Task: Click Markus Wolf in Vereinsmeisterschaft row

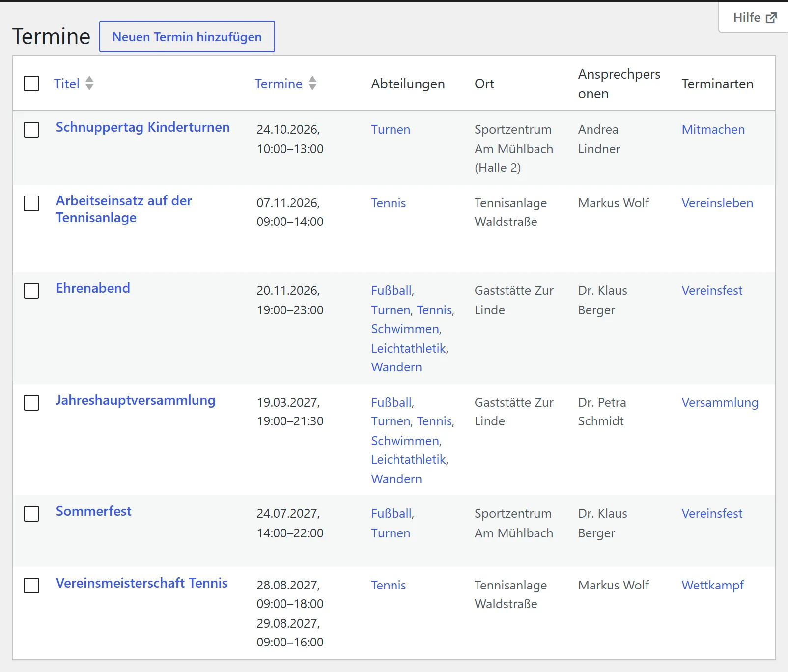Action: click(614, 586)
